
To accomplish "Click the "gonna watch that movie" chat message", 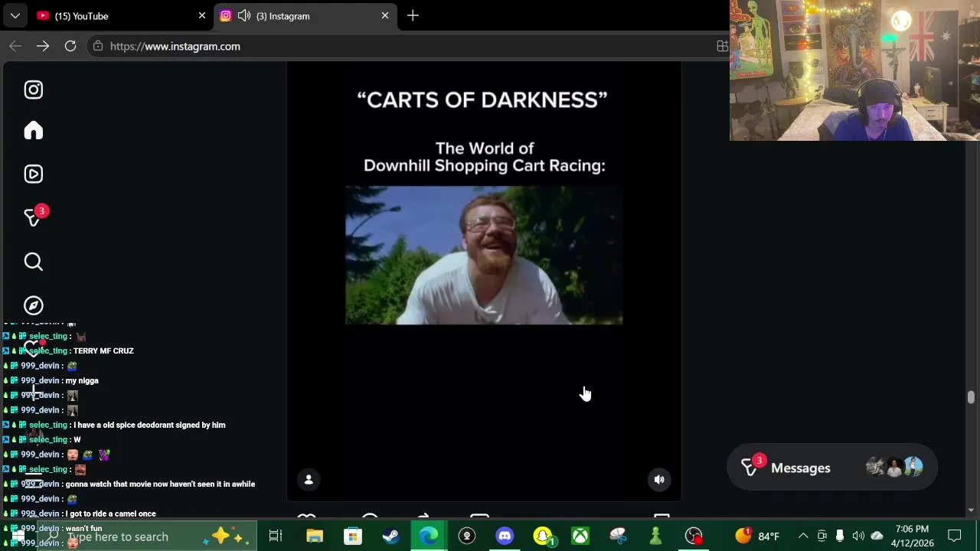I will [160, 484].
